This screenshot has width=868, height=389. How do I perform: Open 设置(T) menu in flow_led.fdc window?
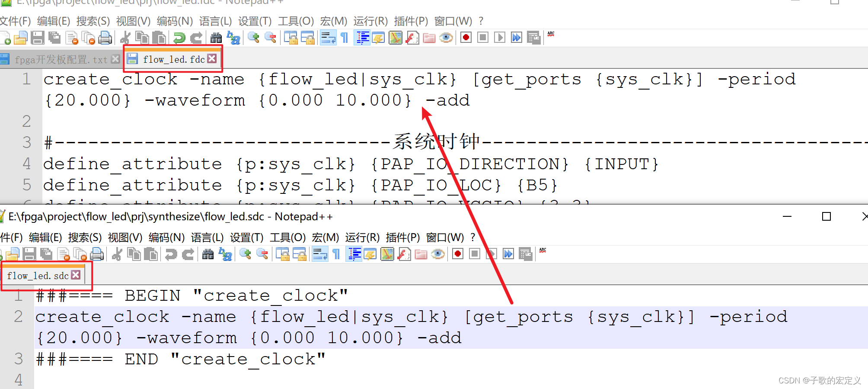click(x=255, y=21)
